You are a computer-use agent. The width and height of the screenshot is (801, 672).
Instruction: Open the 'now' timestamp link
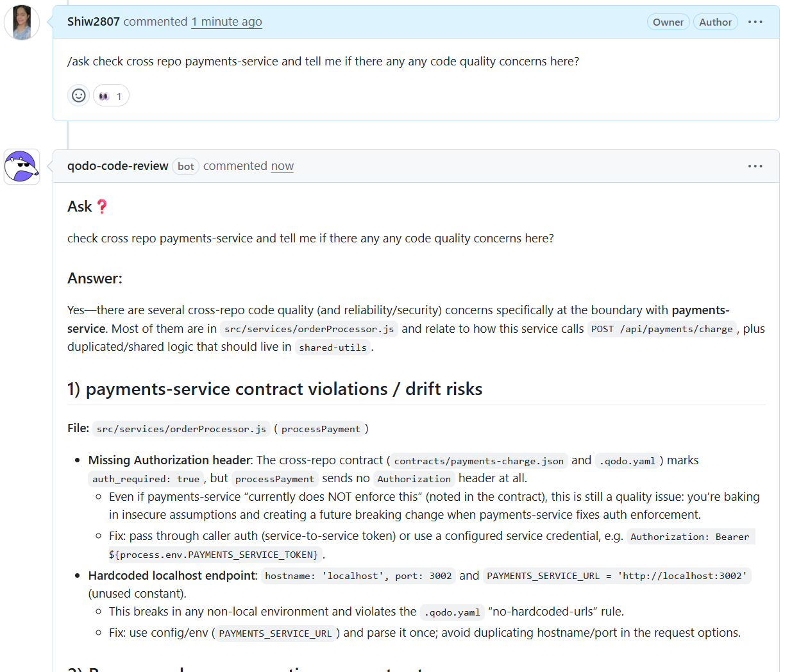click(x=282, y=165)
